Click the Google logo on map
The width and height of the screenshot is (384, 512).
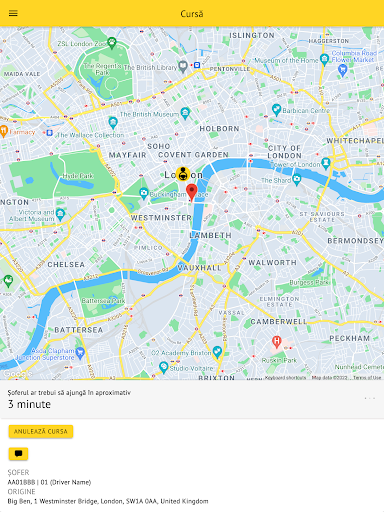point(17,374)
